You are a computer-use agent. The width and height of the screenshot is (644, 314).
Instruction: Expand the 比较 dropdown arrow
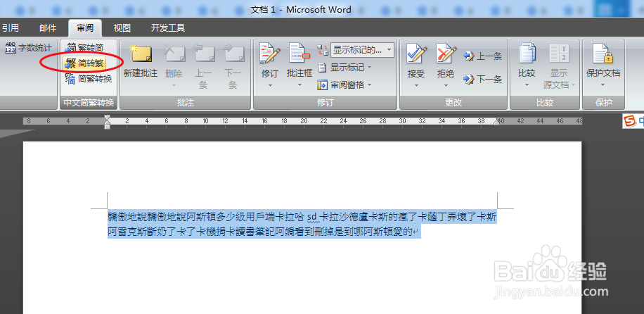(x=527, y=86)
